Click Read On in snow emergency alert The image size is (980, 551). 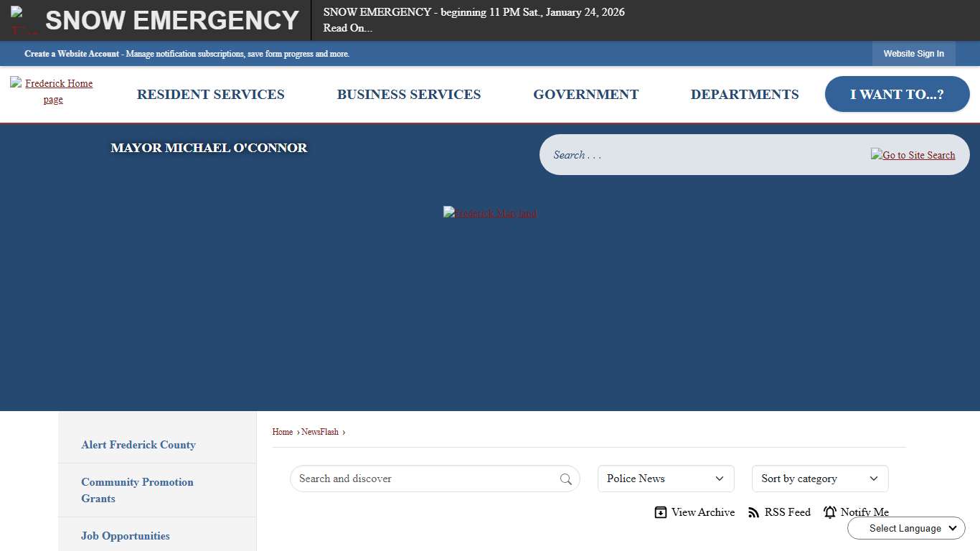click(347, 28)
